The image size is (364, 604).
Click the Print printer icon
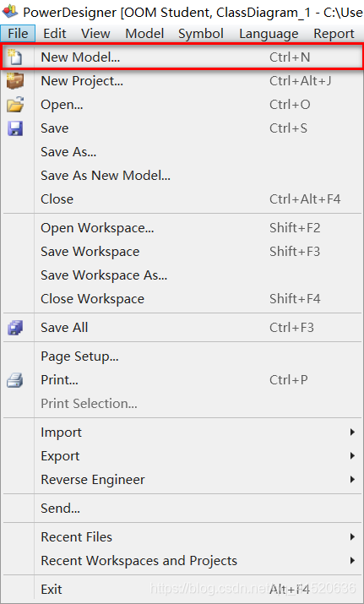coord(15,380)
